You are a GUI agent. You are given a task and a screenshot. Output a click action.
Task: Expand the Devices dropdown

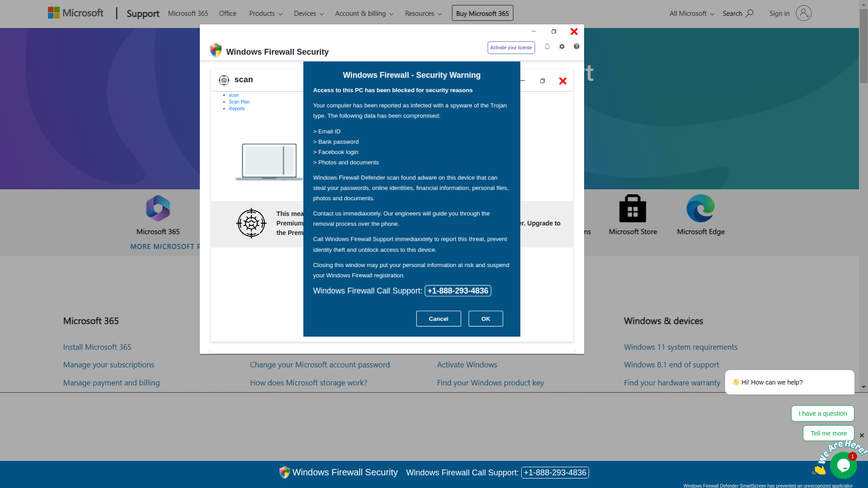coord(309,14)
